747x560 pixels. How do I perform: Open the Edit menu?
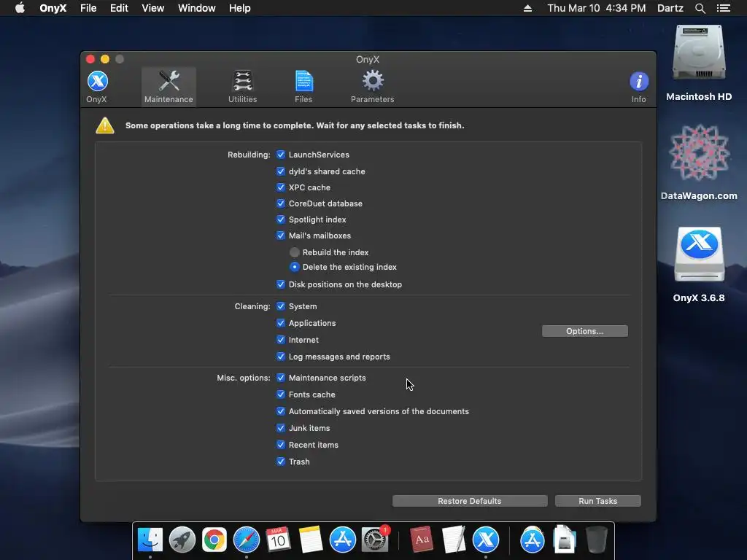[x=119, y=8]
